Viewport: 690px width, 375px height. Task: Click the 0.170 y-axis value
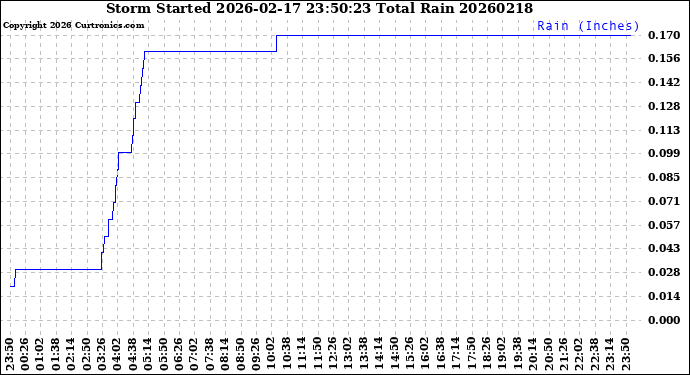tap(664, 35)
